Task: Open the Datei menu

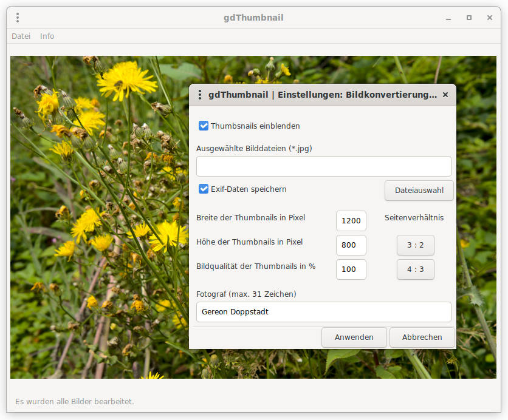Action: pos(21,36)
